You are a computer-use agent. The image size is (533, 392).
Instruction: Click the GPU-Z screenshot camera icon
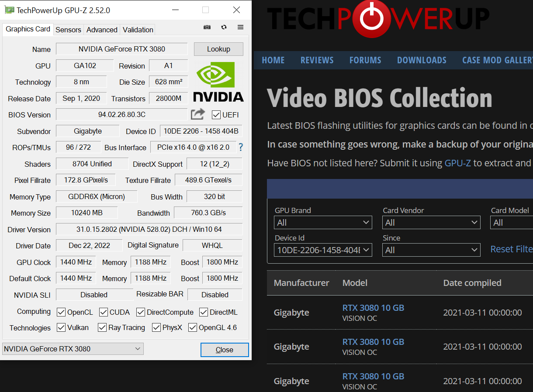pos(207,27)
